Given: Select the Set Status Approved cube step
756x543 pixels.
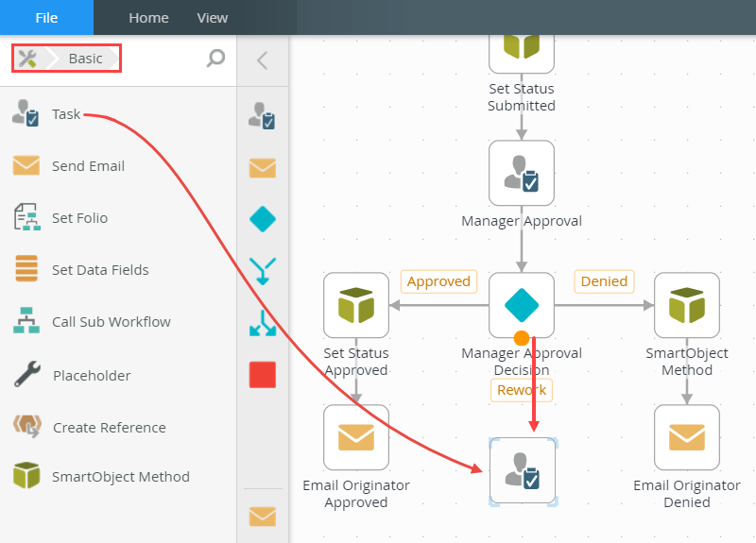Looking at the screenshot, I should [x=356, y=305].
